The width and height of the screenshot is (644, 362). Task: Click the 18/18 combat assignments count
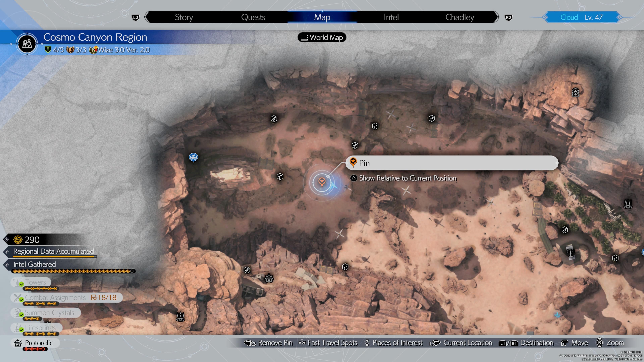104,297
